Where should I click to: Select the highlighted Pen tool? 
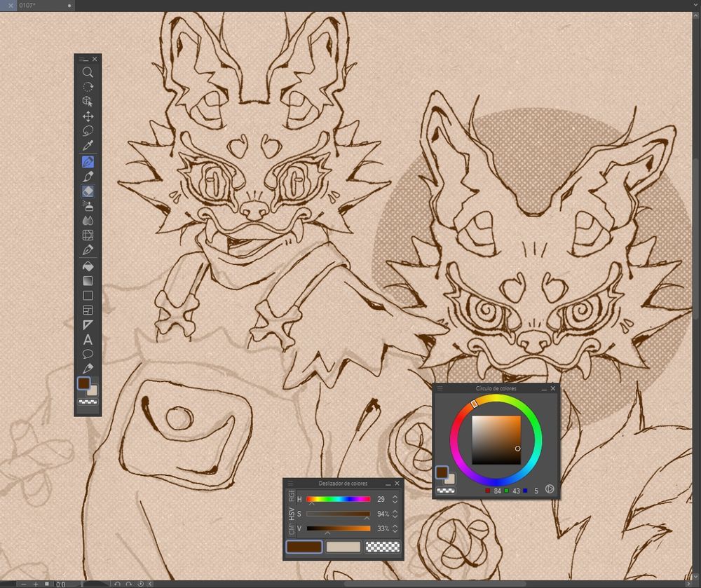coord(88,162)
